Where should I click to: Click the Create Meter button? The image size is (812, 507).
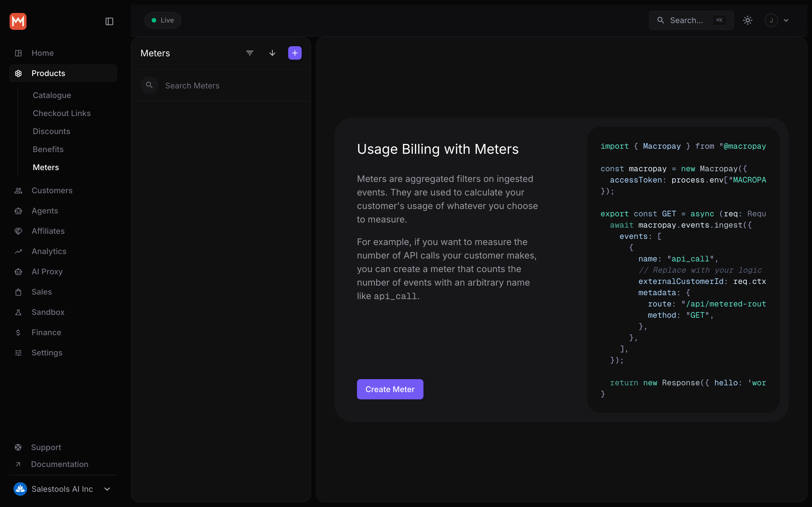point(390,389)
